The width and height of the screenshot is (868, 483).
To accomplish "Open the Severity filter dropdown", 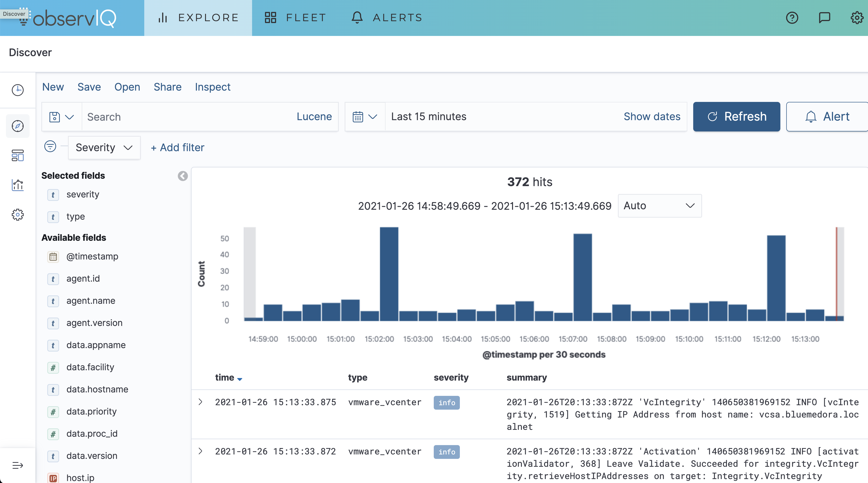I will coord(104,148).
